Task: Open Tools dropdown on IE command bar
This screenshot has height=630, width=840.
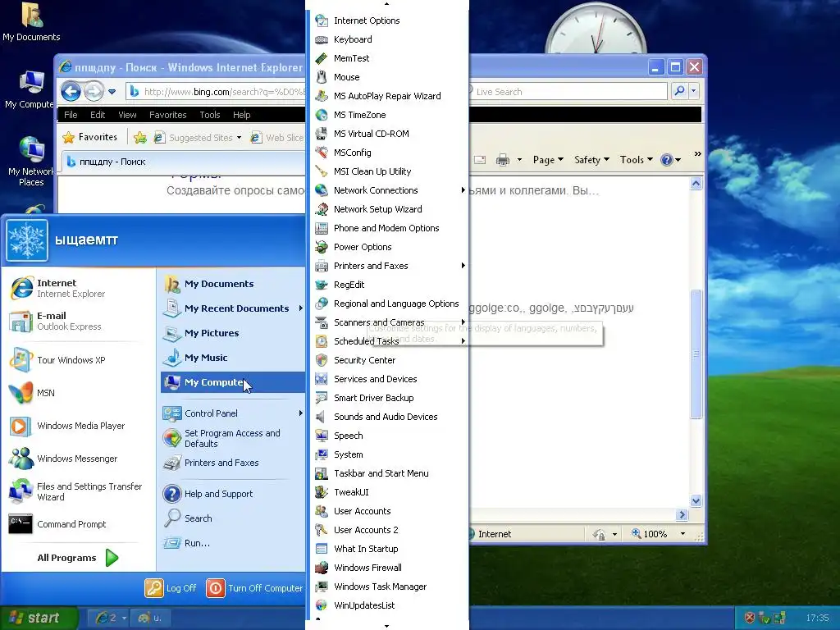Action: 636,160
